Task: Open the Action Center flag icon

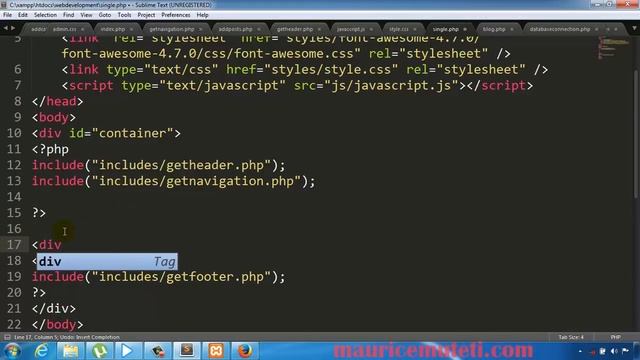Action: 625,351
